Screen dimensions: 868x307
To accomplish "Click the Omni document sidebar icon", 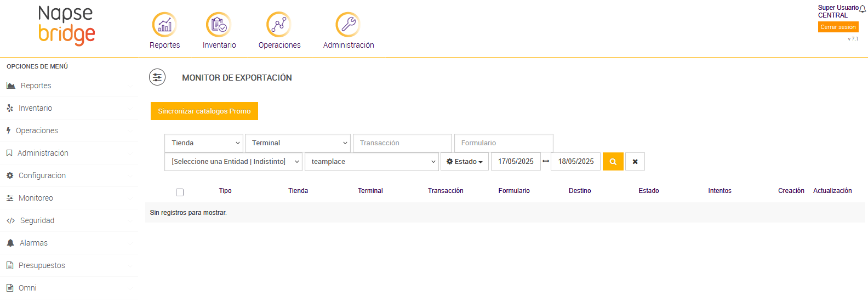I will (10, 288).
